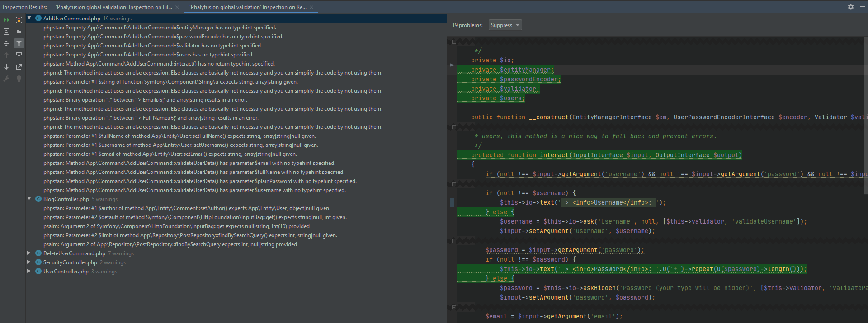Open the gear settings for inspection panel
Viewport: 868px width, 323px height.
851,7
